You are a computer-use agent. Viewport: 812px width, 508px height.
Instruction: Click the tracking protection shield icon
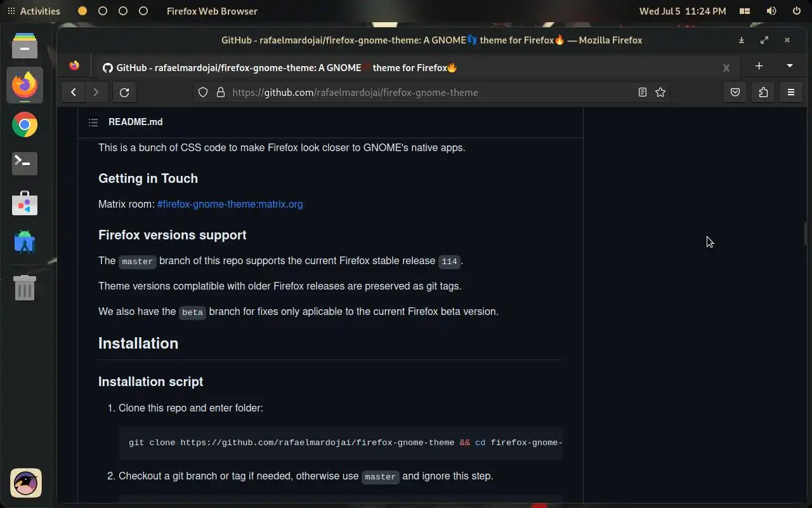(203, 92)
